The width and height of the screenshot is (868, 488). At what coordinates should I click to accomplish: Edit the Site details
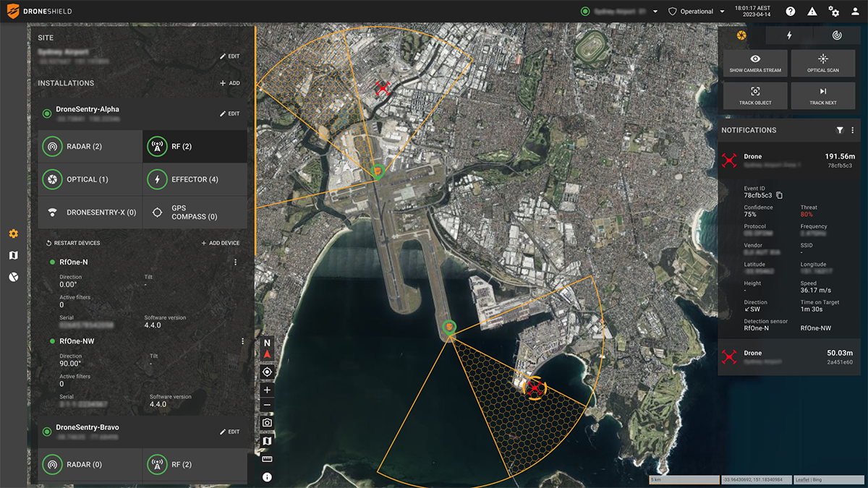(229, 56)
